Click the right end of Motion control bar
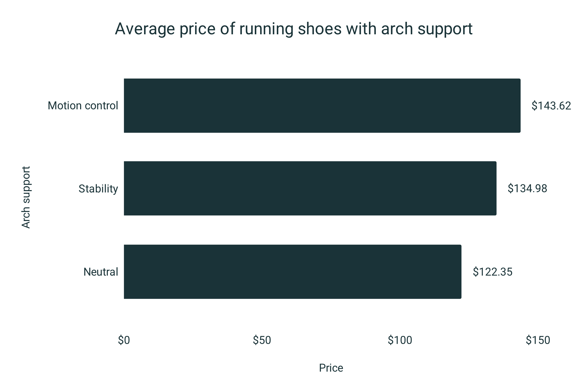Image resolution: width=588 pixels, height=392 pixels. point(519,106)
